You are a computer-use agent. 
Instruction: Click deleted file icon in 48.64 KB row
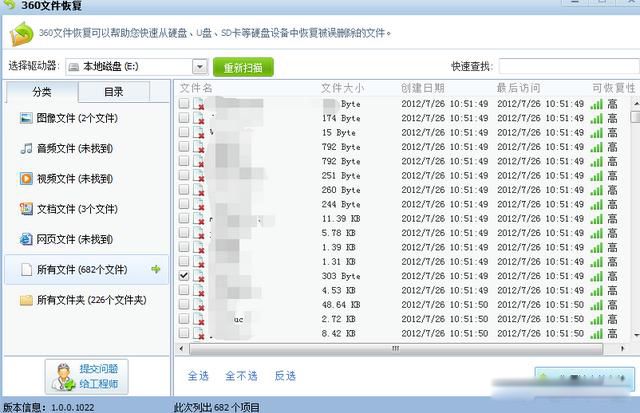coord(199,305)
